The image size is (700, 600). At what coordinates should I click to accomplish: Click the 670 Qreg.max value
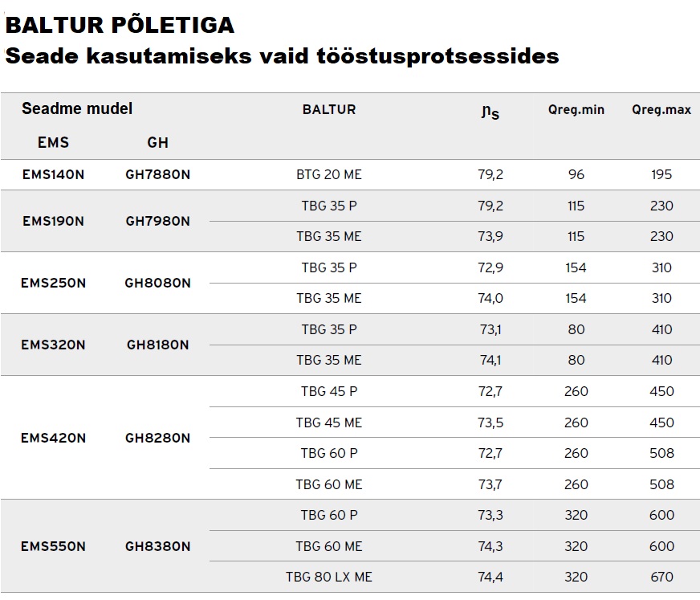pyautogui.click(x=661, y=577)
